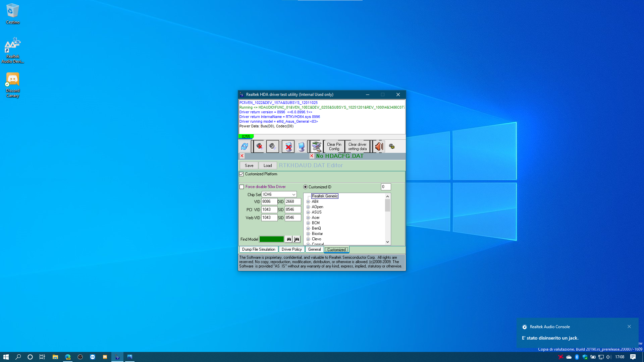The image size is (644, 362).
Task: Click the grey speaker toolbar icon
Action: [x=273, y=146]
